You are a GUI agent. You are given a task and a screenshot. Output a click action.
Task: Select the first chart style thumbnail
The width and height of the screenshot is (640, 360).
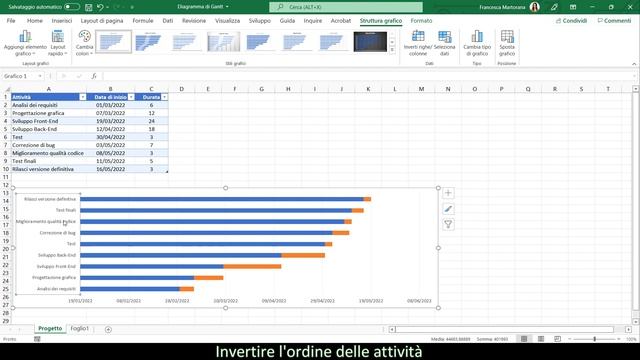113,41
